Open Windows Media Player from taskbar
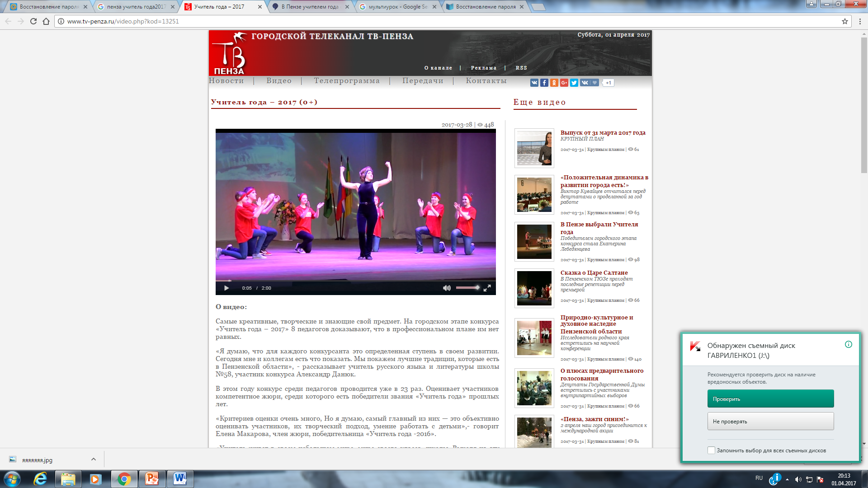Viewport: 868px width, 488px height. 95,479
